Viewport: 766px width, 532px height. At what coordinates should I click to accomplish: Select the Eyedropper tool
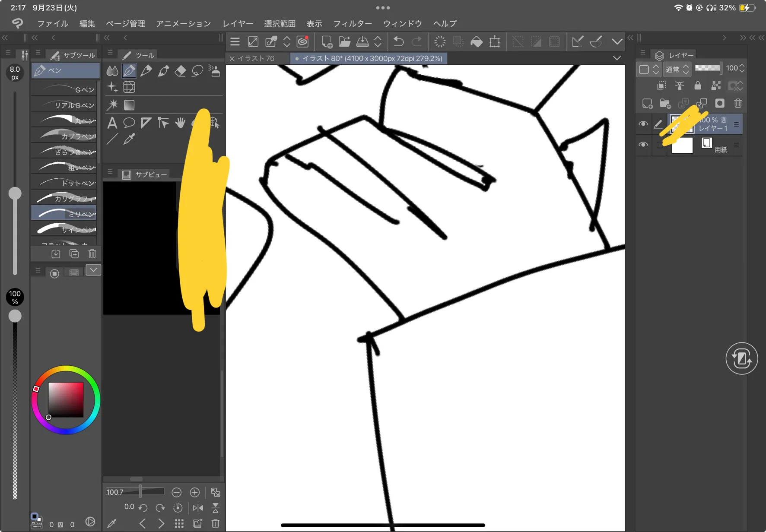tap(129, 139)
